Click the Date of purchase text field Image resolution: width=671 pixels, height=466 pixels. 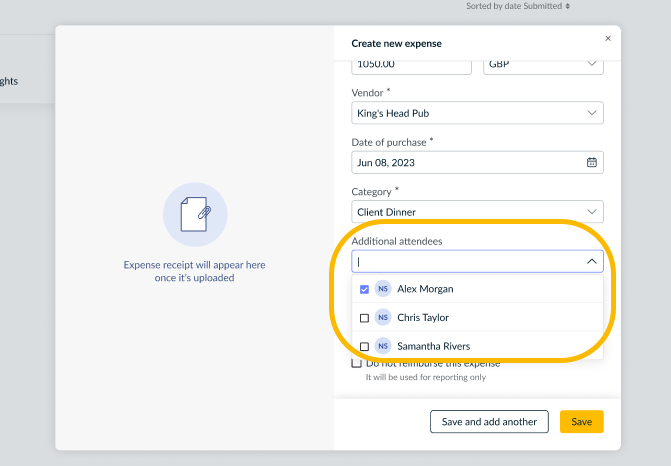click(465, 162)
